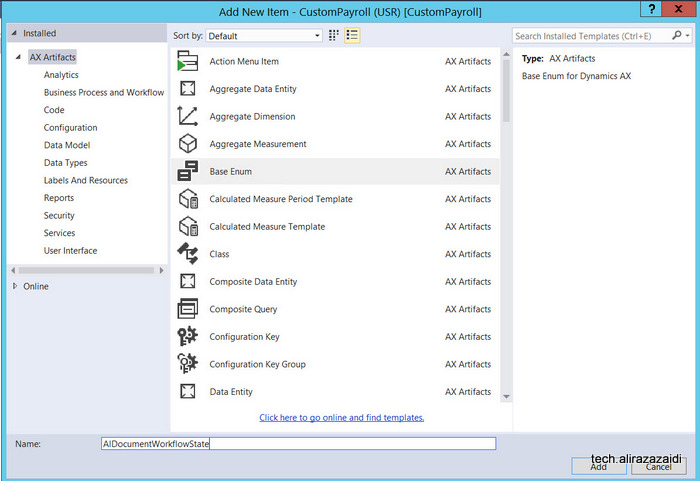Open the Services category

coord(59,233)
